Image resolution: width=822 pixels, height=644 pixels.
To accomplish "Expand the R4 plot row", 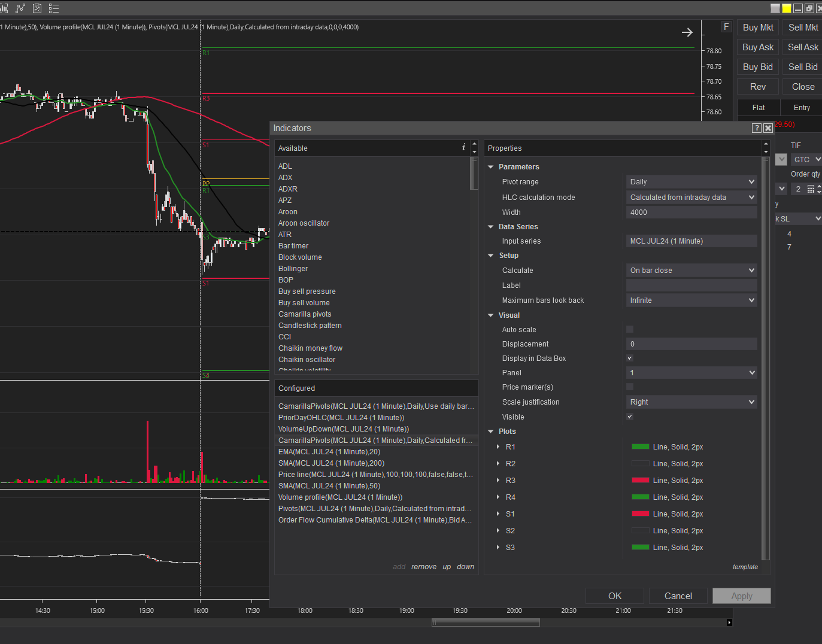I will click(x=498, y=497).
